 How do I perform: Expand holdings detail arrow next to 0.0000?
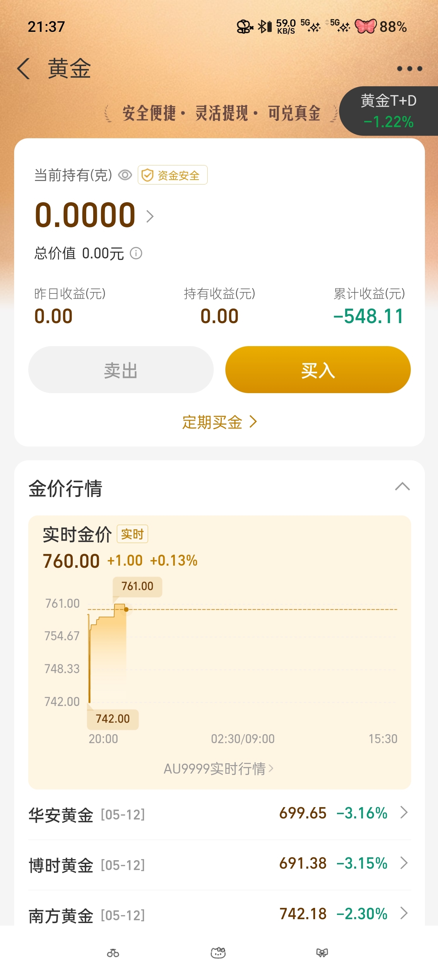150,216
